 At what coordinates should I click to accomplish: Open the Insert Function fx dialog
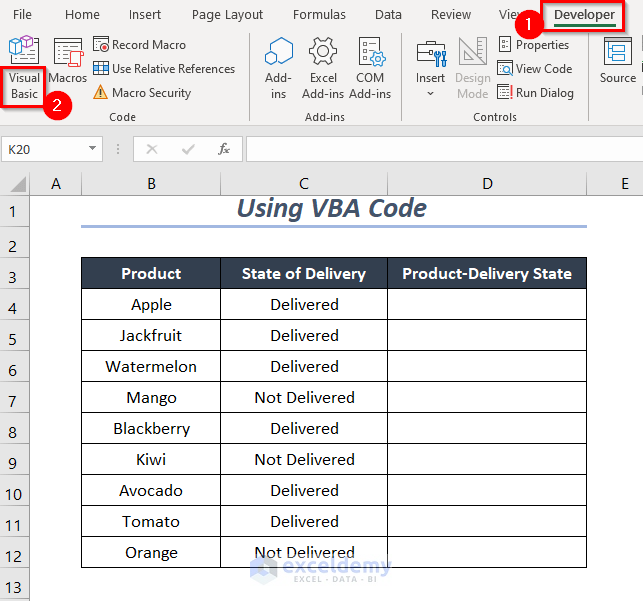tap(224, 149)
